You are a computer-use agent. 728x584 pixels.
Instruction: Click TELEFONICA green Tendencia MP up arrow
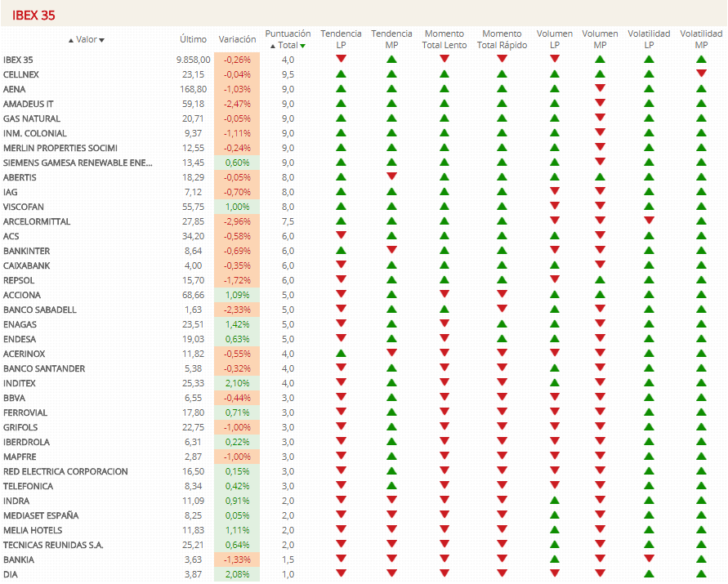[391, 486]
